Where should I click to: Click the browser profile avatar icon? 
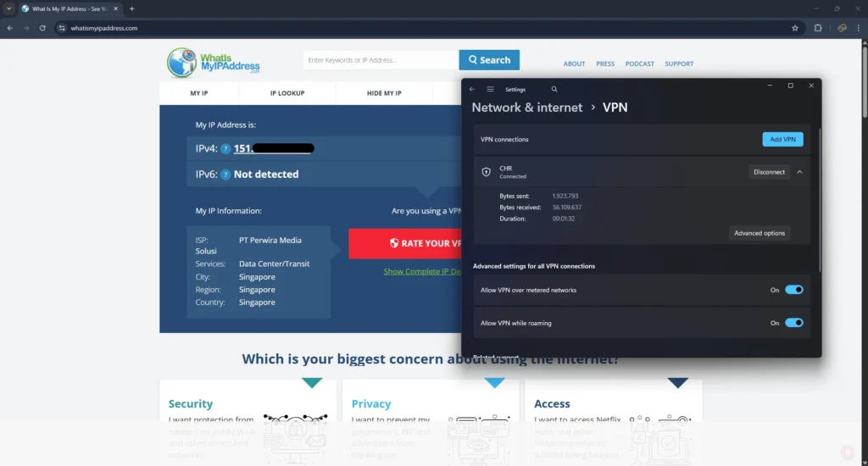[842, 28]
